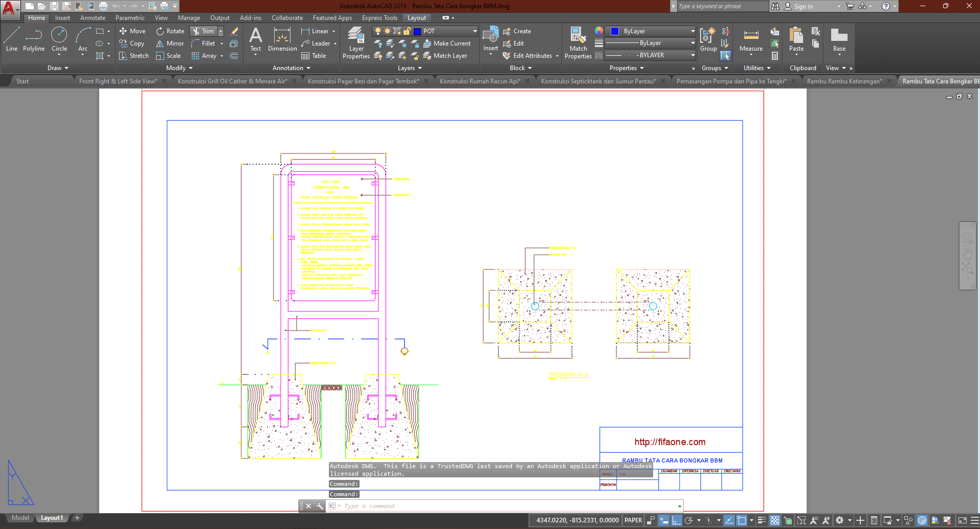Click the Sign In button

pos(803,6)
